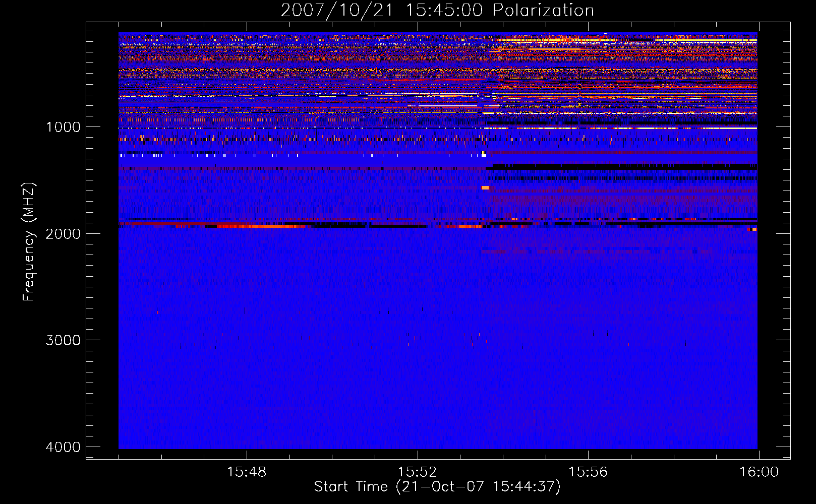Select the 1000 frequency tick label
This screenshot has height=504, width=816.
click(x=63, y=127)
